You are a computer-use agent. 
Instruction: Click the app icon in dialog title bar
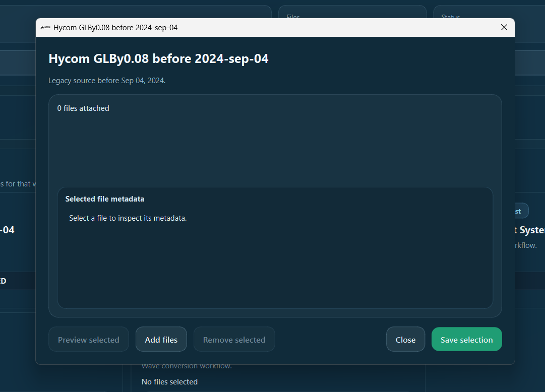pos(45,27)
